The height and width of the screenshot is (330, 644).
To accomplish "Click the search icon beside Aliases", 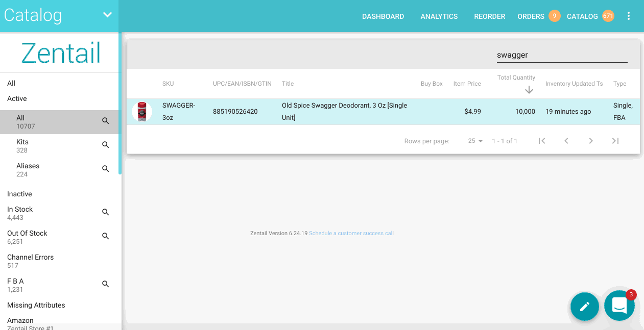I will pos(106,169).
